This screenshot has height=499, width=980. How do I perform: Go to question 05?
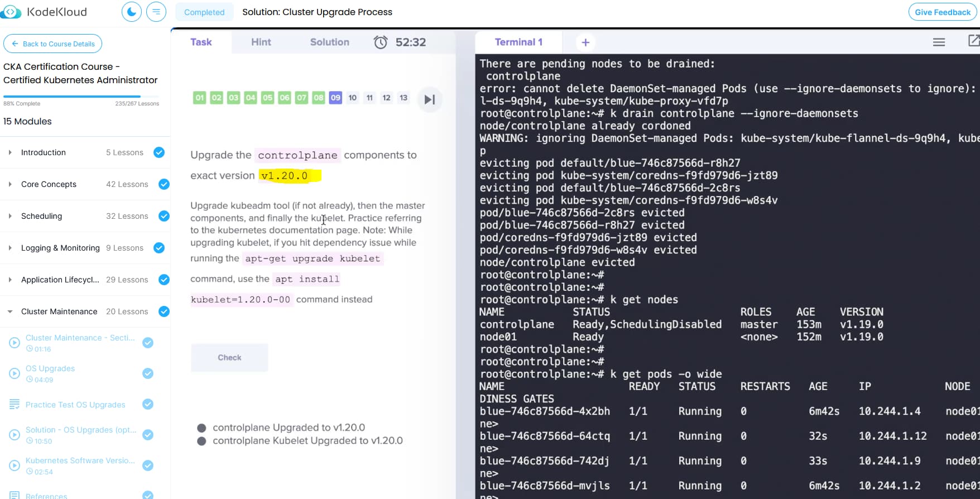point(268,98)
